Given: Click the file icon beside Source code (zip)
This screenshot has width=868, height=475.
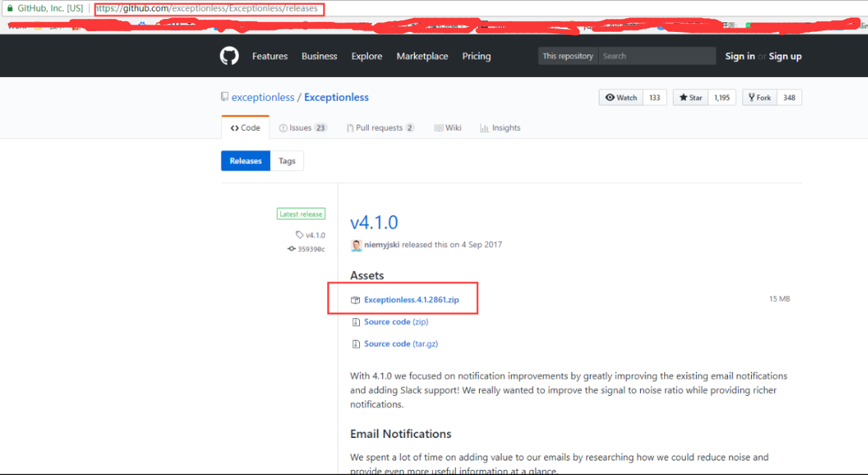Looking at the screenshot, I should coord(356,322).
